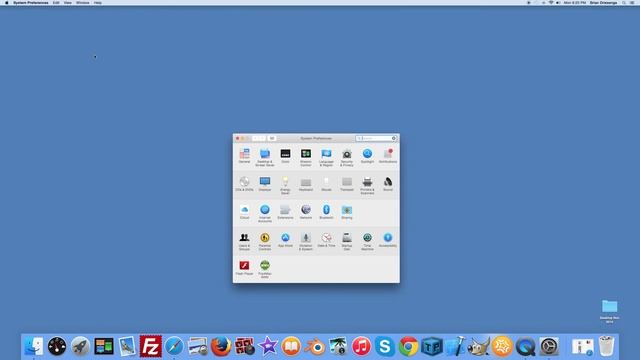Image resolution: width=640 pixels, height=360 pixels.
Task: Open the Notification Center menu bar icon
Action: pyautogui.click(x=632, y=3)
